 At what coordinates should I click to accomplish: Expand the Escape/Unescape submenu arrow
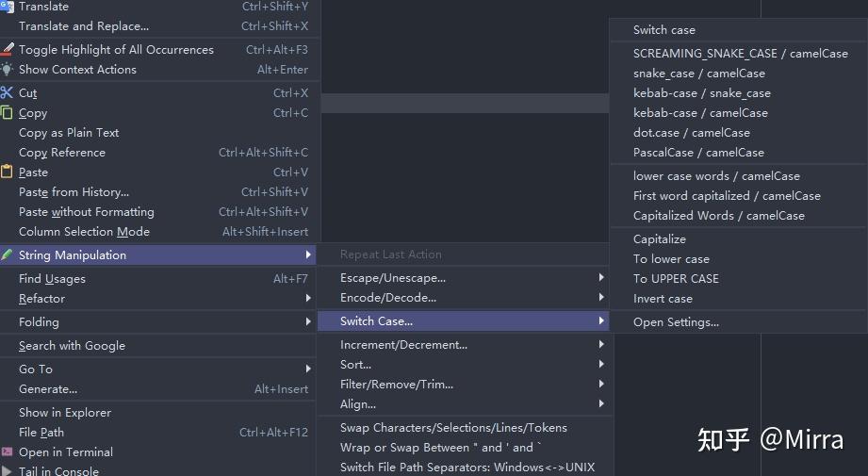601,277
